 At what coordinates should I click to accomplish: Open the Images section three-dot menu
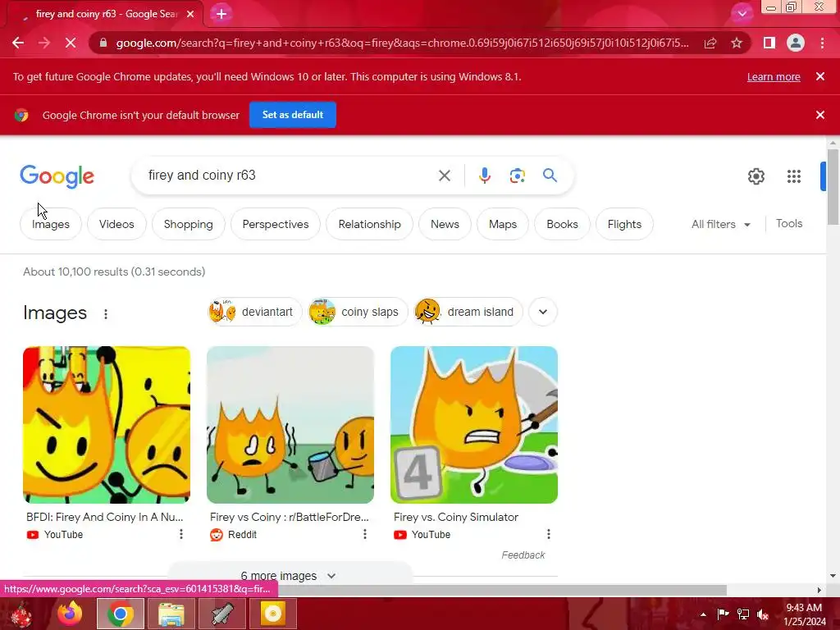coord(106,314)
